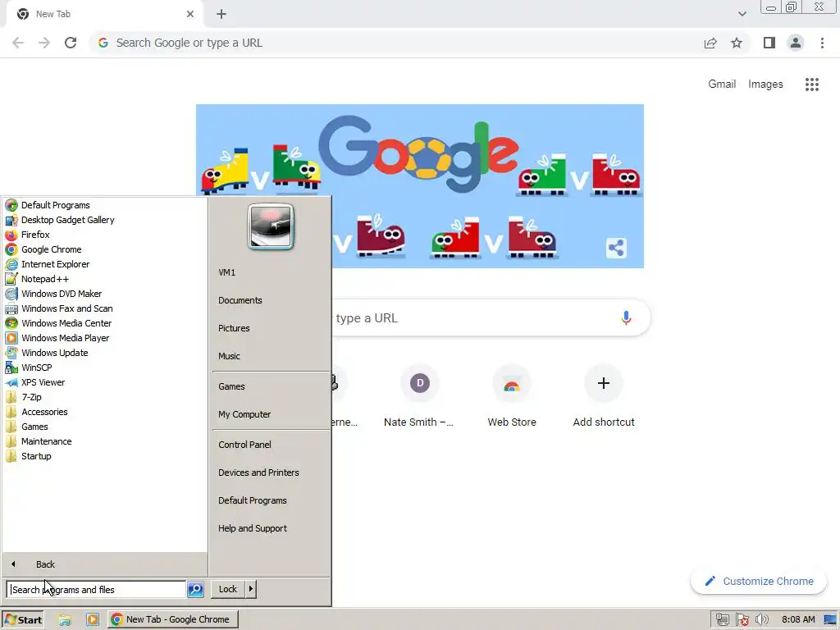Screen dimensions: 840x630
Task: Open Music from the Start menu
Action: click(x=229, y=356)
